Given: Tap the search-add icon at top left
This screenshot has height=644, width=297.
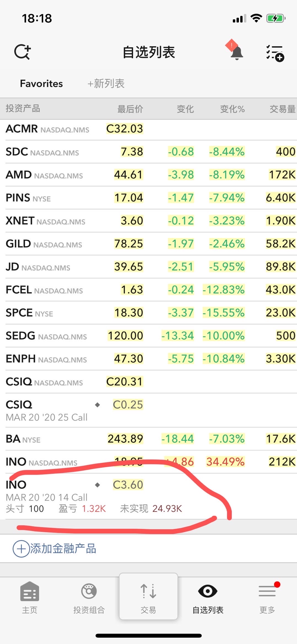Looking at the screenshot, I should (x=23, y=52).
